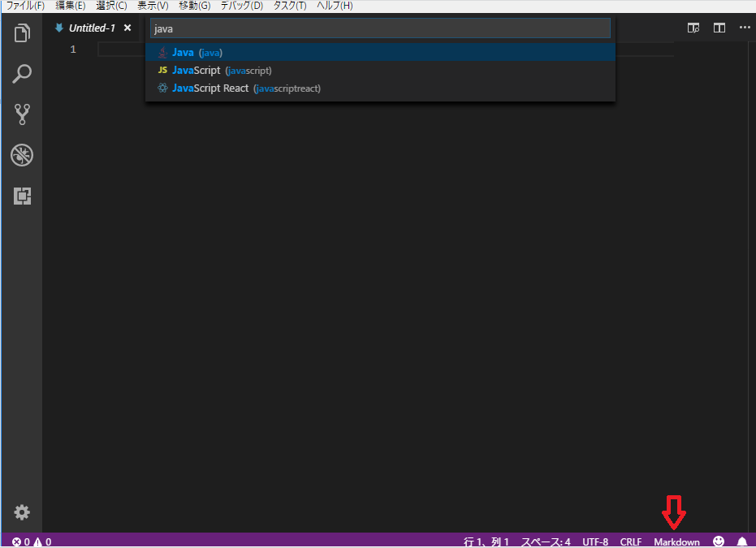Split the editor with the split icon
The height and width of the screenshot is (548, 756).
point(719,27)
